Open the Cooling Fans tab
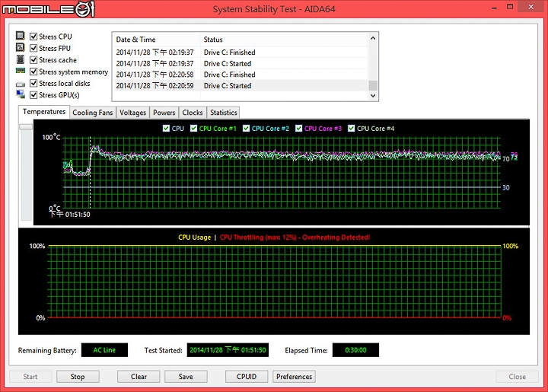Screen dimensions: 548x392 [x=93, y=113]
